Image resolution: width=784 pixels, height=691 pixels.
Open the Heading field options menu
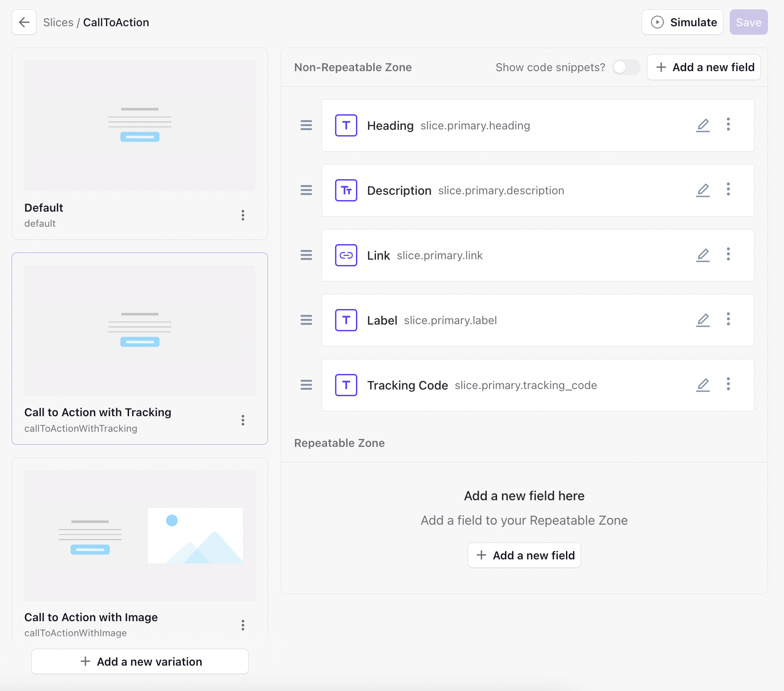(x=728, y=125)
